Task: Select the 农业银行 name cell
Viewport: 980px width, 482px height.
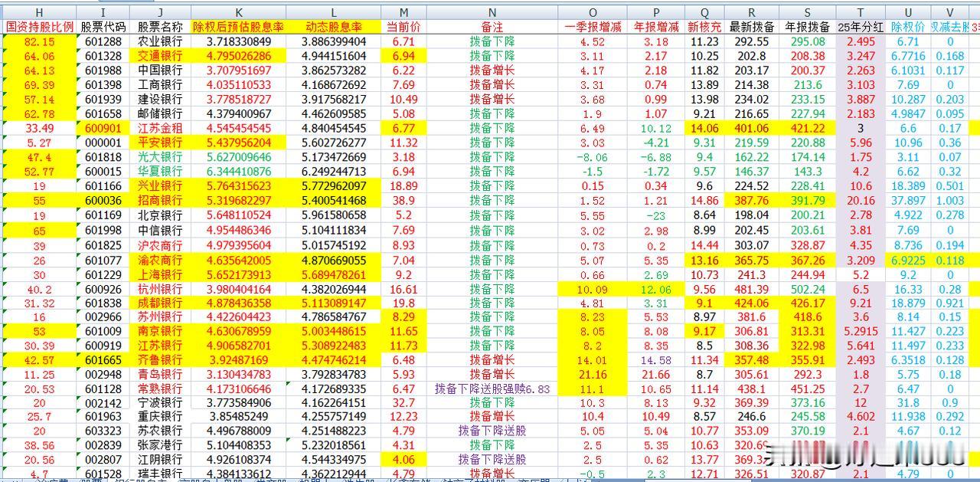Action: tap(159, 41)
